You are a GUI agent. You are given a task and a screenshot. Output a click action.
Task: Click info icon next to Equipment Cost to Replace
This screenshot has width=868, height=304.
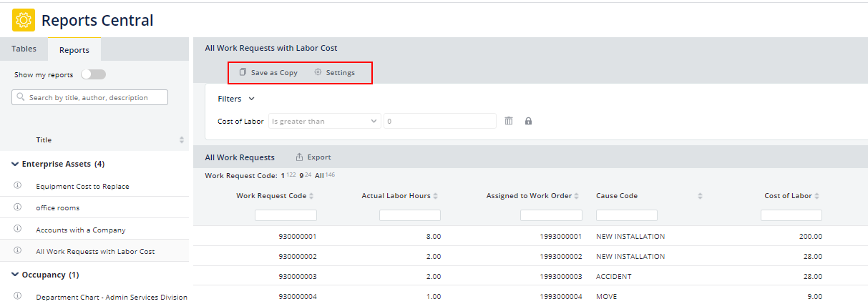[17, 186]
